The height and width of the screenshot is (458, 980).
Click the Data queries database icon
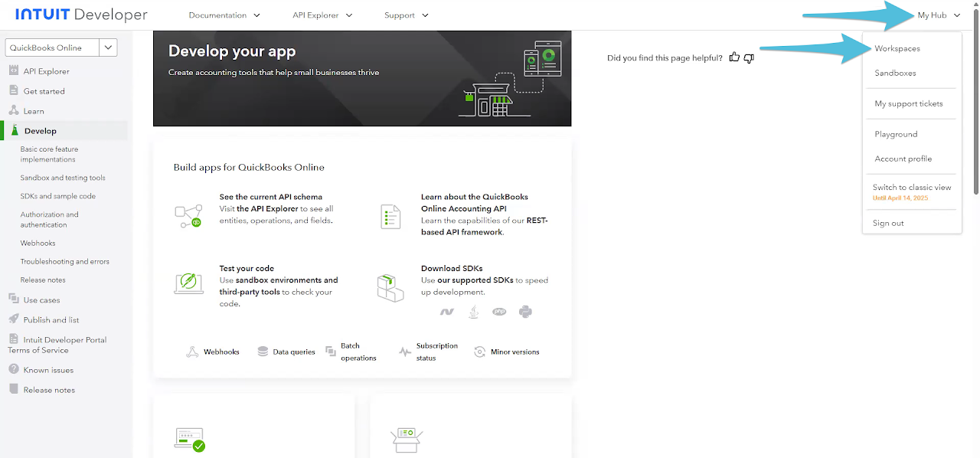coord(263,352)
